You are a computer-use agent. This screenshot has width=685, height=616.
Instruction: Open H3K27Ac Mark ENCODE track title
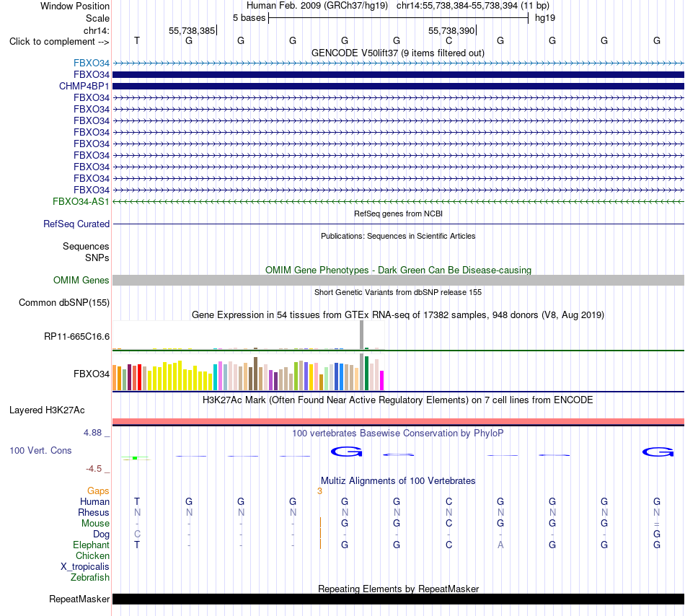pyautogui.click(x=397, y=400)
